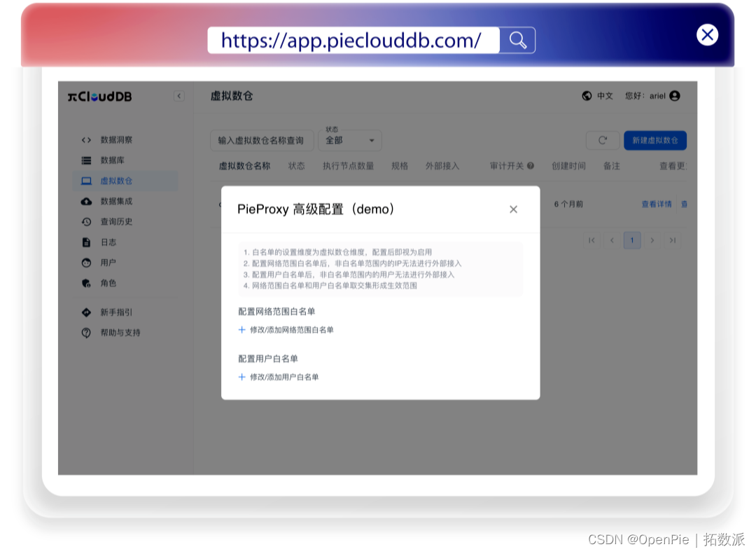Open 日志 in the sidebar

point(125,242)
